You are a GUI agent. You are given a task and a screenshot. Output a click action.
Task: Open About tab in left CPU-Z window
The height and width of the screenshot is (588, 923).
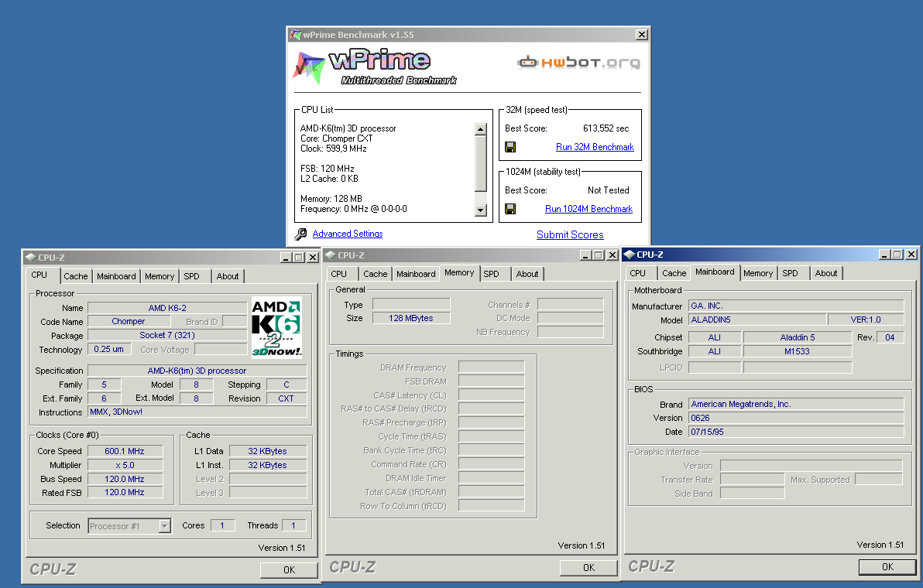click(x=227, y=276)
